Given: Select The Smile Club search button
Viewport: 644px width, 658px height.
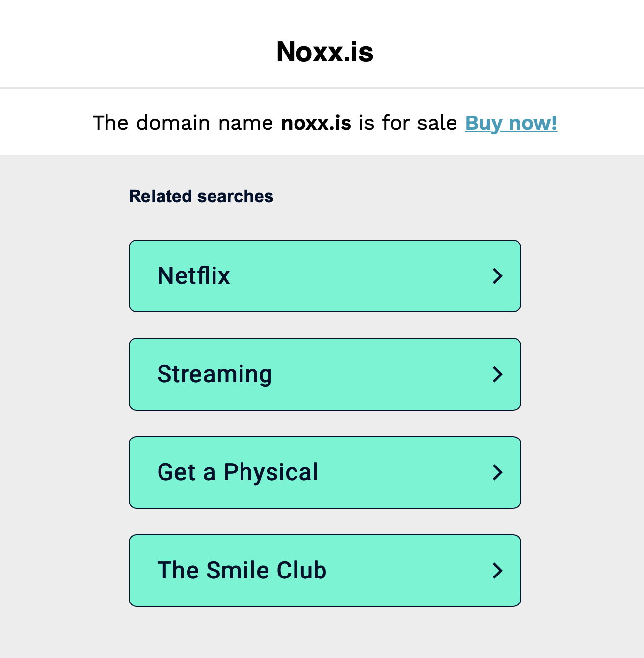Looking at the screenshot, I should point(324,571).
